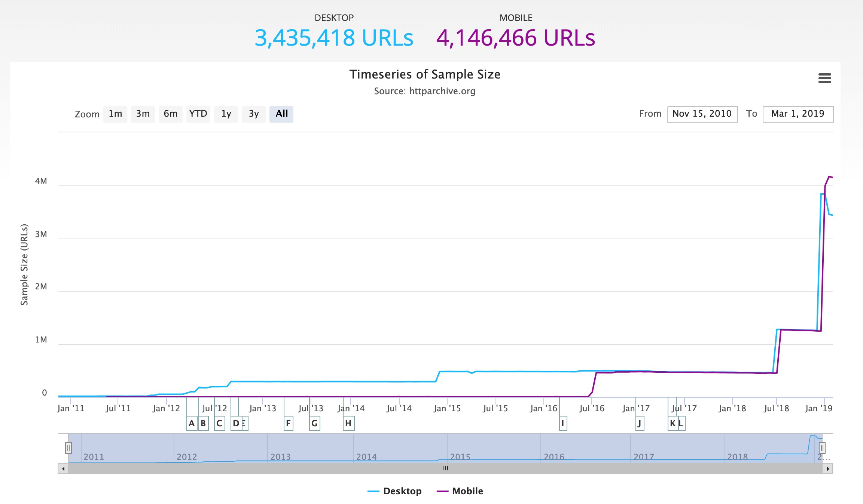Screen dimensions: 863x504
Task: Click the httparchive.org source subtitle
Action: (425, 91)
